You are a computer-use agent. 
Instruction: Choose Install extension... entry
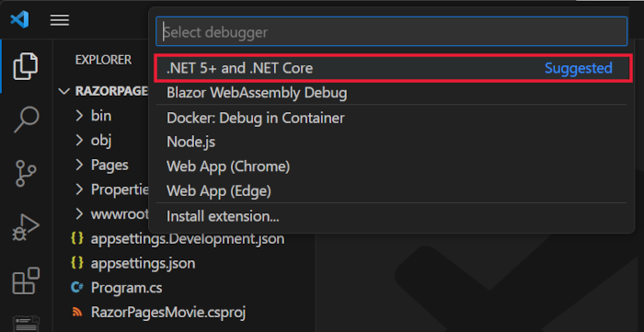(391, 216)
